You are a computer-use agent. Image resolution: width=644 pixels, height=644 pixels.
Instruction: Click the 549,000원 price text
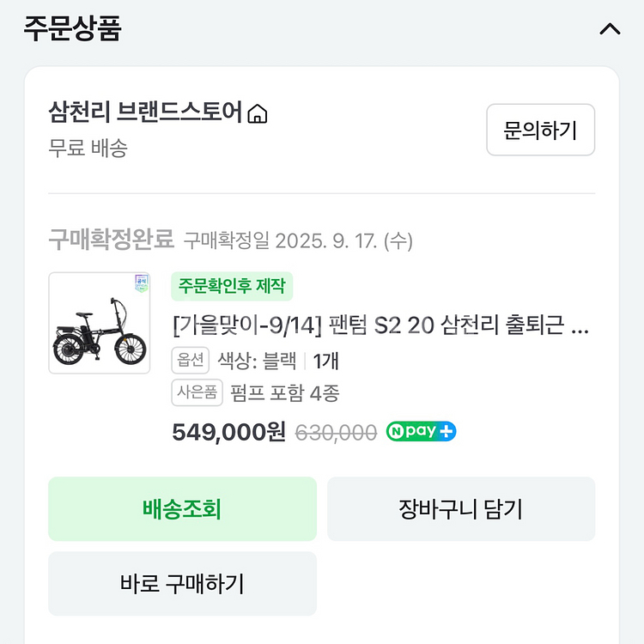pos(228,432)
